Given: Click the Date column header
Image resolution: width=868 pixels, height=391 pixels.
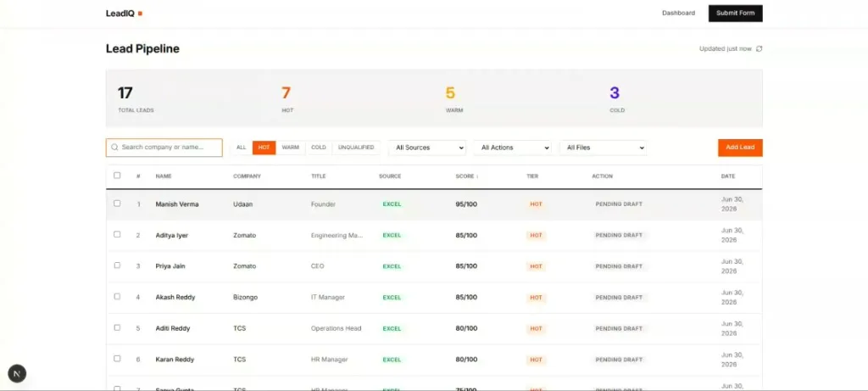Looking at the screenshot, I should point(728,176).
